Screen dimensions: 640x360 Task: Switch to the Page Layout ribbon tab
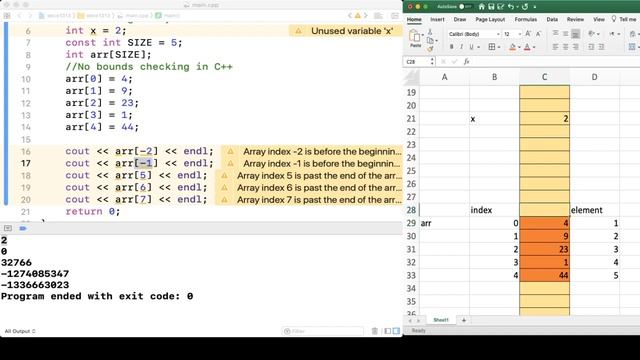pos(490,19)
